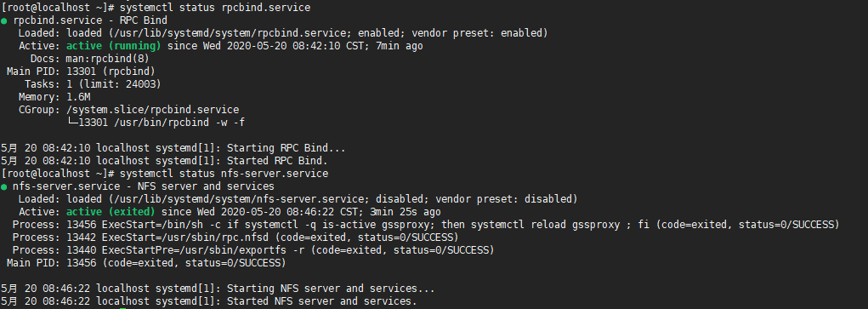
Task: Select the green "active (running)" status text
Action: (x=113, y=46)
